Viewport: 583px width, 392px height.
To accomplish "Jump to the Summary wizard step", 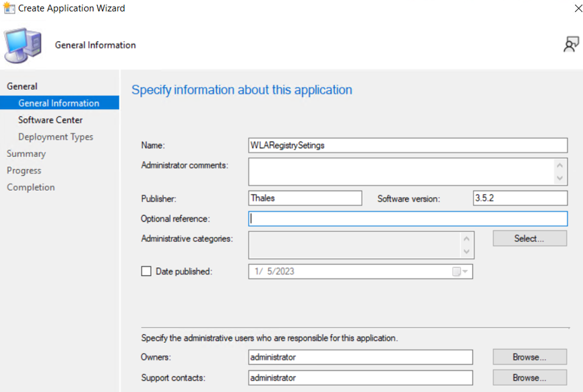I will [x=26, y=154].
